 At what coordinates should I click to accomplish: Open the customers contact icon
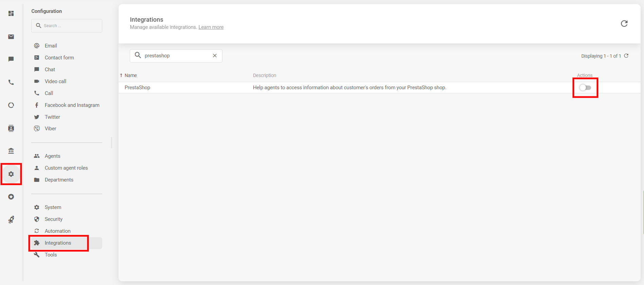click(x=11, y=128)
